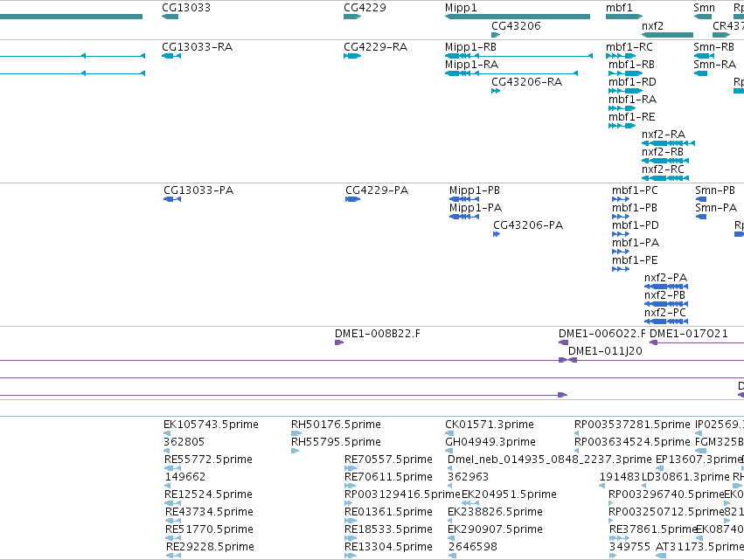Click the CG13033-PA protein glyph
Screen dimensions: 744x560
click(x=172, y=199)
